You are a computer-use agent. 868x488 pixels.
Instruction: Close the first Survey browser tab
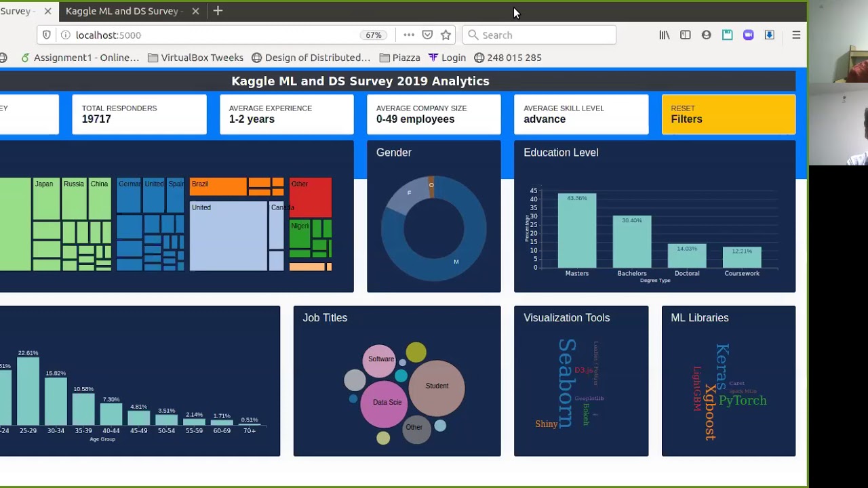[47, 11]
